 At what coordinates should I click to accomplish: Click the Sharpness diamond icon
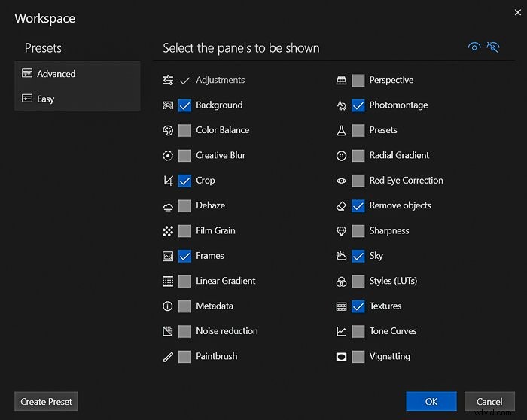pyautogui.click(x=341, y=231)
